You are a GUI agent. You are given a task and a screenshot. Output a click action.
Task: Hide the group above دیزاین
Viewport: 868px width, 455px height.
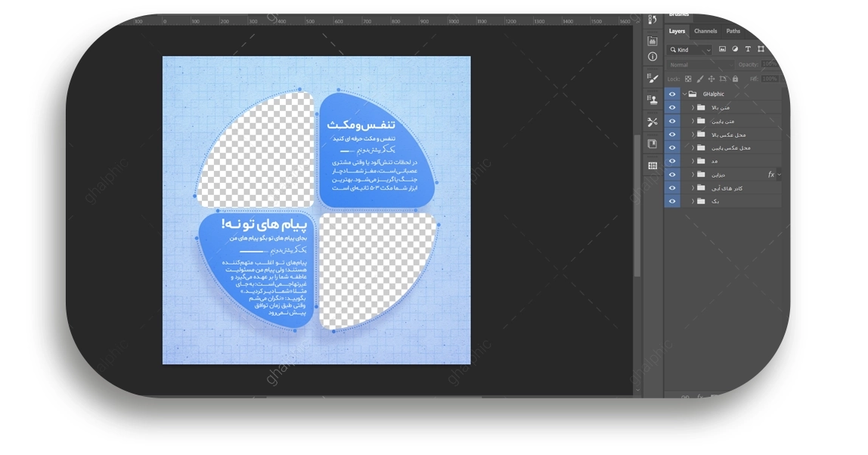[672, 161]
